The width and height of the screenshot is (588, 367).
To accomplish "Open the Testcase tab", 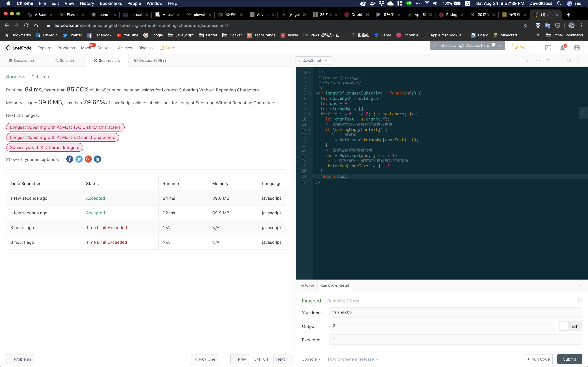I will 306,285.
